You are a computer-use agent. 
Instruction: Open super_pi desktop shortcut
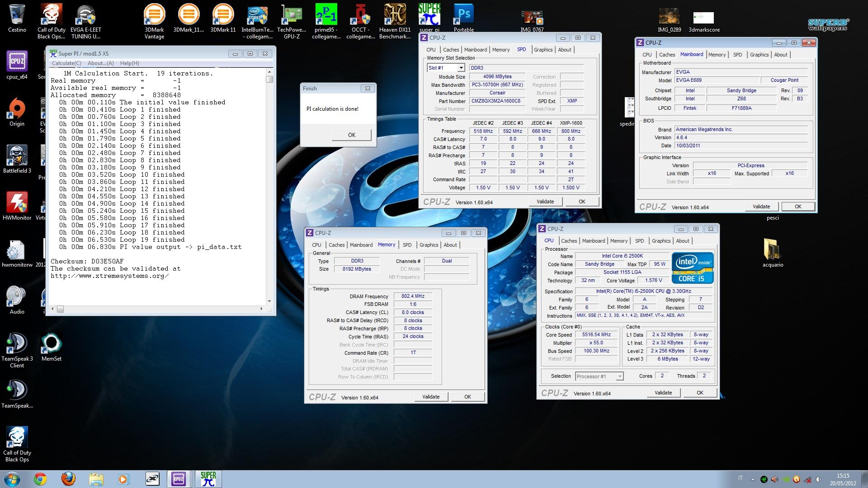coord(429,18)
